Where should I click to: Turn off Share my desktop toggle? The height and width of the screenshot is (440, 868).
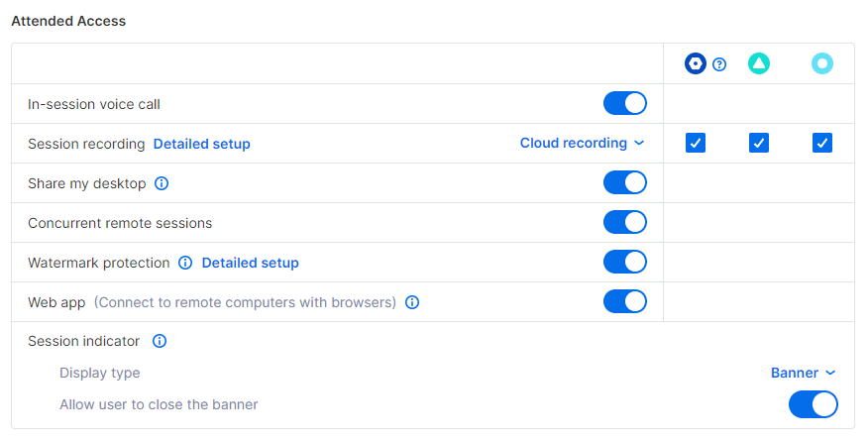point(625,182)
